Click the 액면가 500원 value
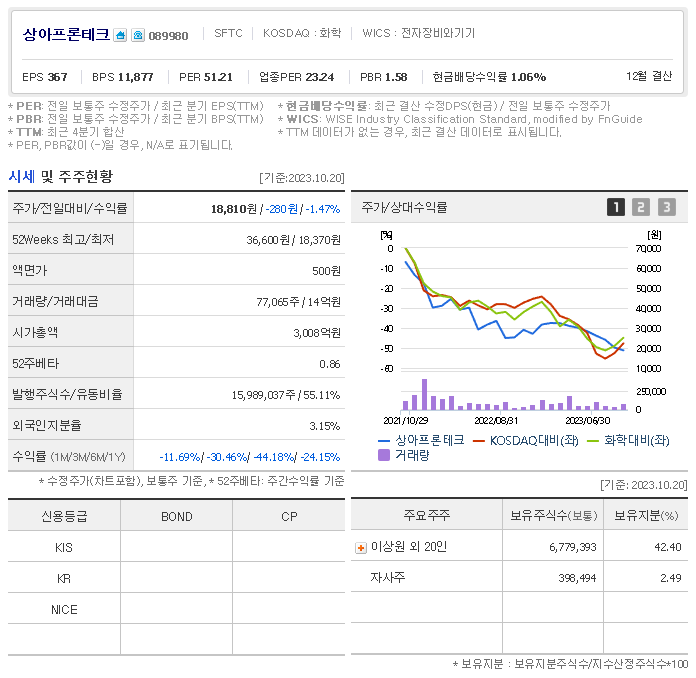 (326, 271)
